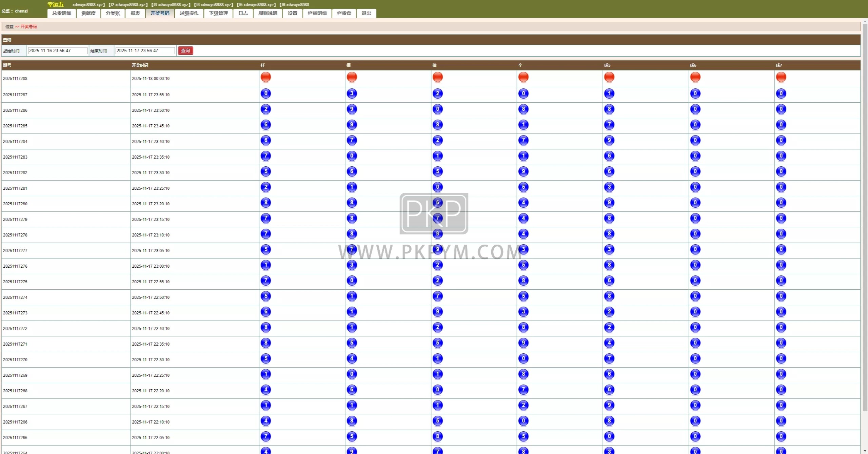
Task: Click 仟 ball 2 in row 20251117286
Action: click(266, 109)
